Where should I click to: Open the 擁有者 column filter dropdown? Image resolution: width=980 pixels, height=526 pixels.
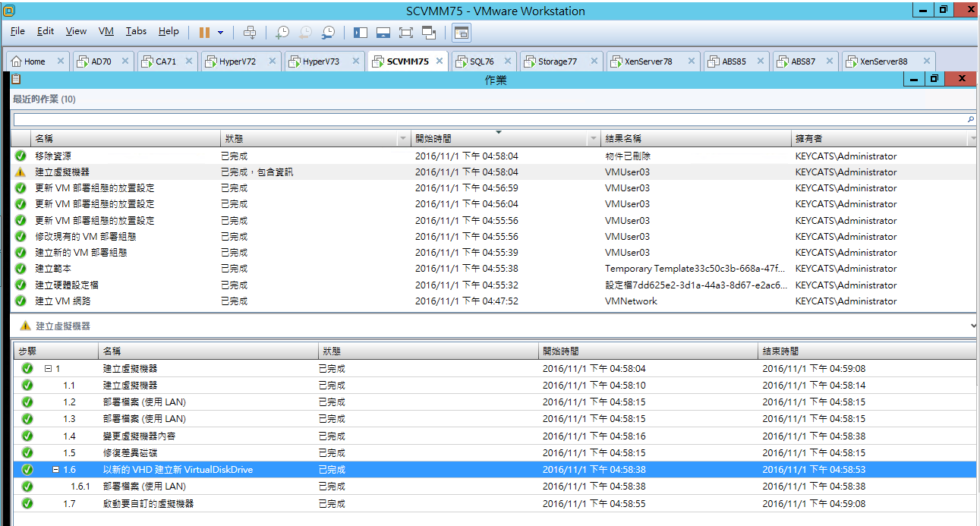[x=972, y=139]
